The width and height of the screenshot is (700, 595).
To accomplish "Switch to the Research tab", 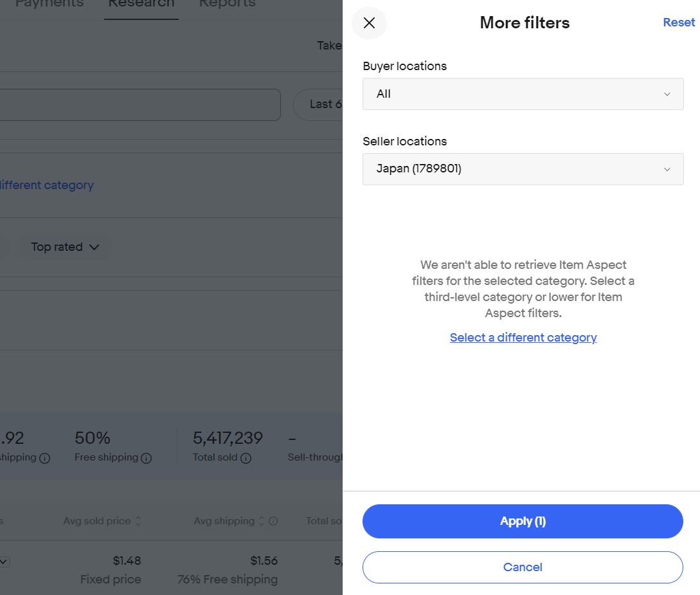I will tap(141, 4).
